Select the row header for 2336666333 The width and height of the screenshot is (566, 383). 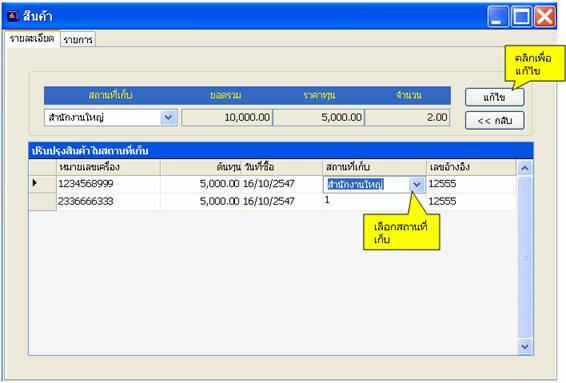tap(42, 201)
